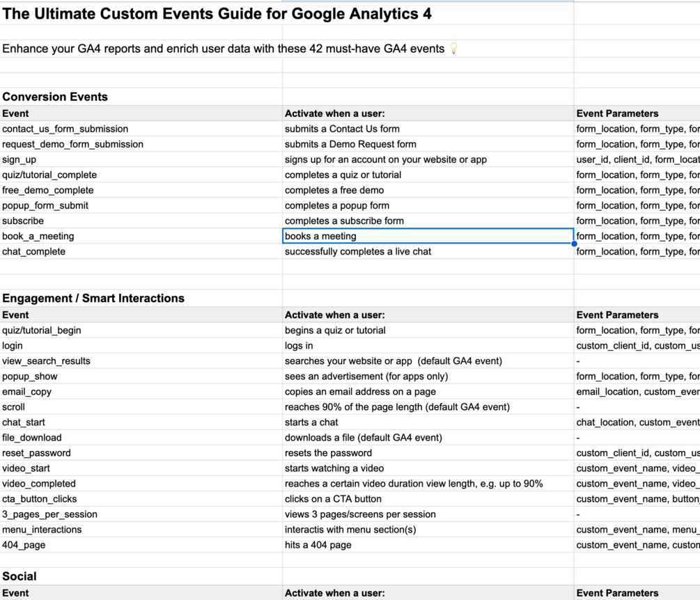Click the 'file_download' event cell
700x600 pixels.
(x=31, y=437)
